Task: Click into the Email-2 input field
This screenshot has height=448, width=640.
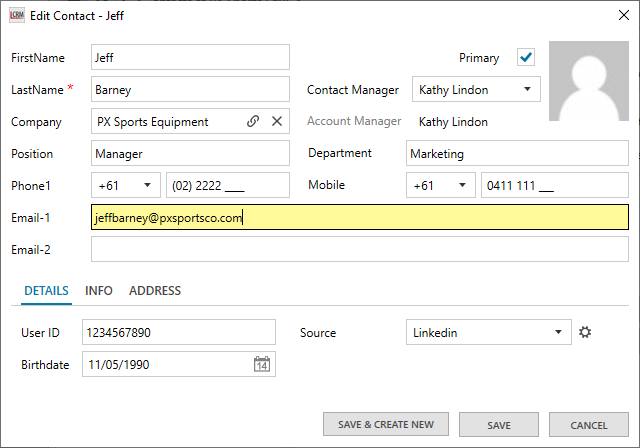Action: [360, 250]
